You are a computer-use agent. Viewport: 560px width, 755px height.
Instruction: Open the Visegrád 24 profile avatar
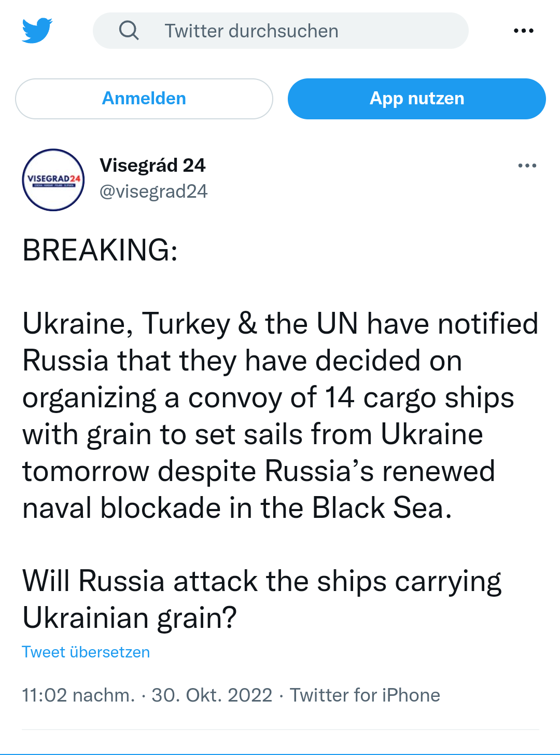click(53, 180)
